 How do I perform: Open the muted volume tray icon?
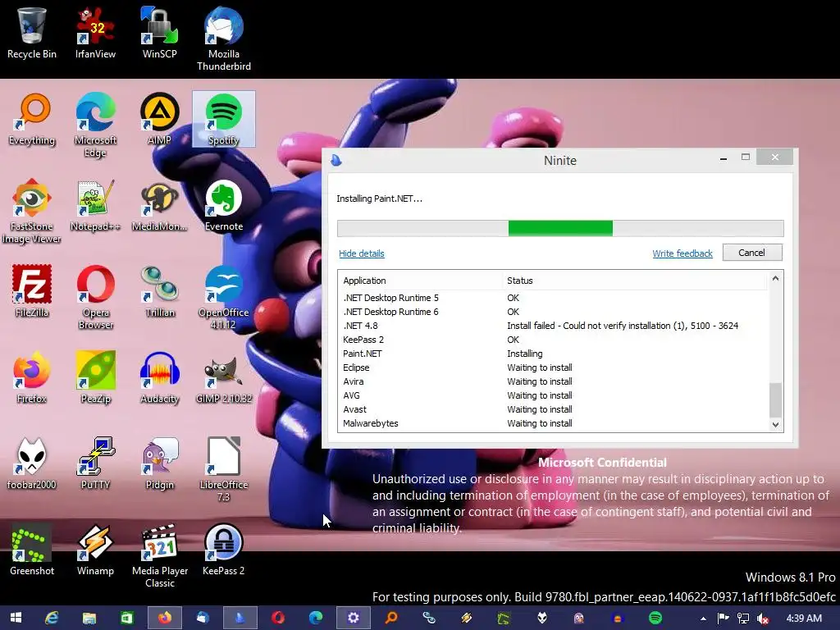763,619
